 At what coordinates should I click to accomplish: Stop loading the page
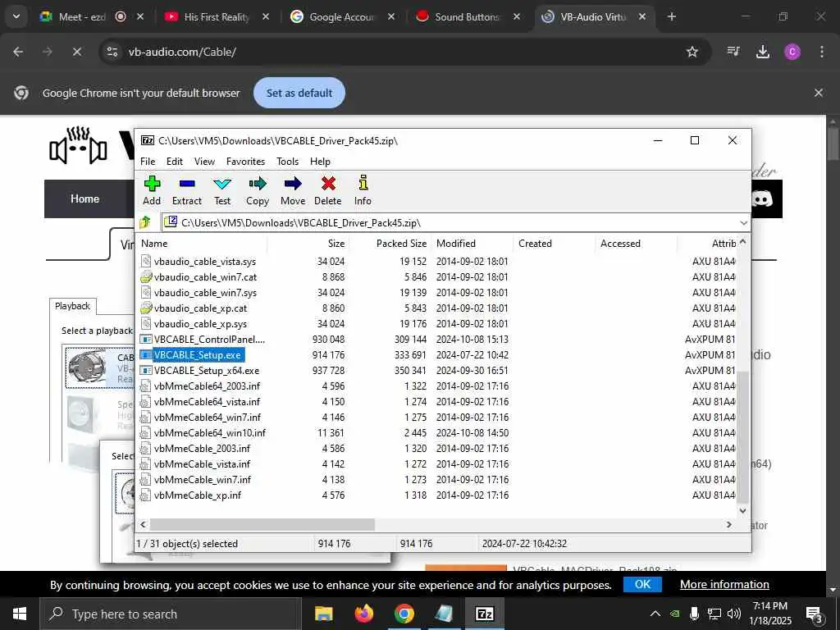click(x=76, y=52)
